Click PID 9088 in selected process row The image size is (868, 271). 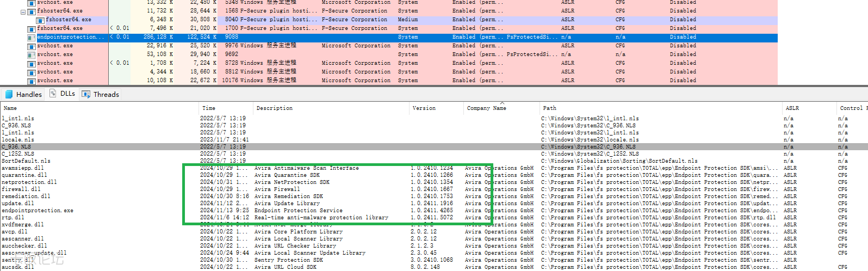tap(232, 37)
